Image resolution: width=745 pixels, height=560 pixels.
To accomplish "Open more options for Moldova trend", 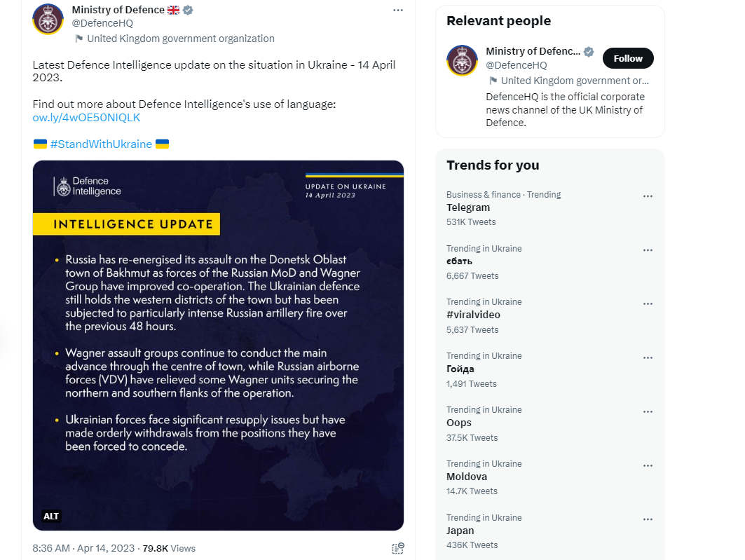I will pyautogui.click(x=648, y=466).
